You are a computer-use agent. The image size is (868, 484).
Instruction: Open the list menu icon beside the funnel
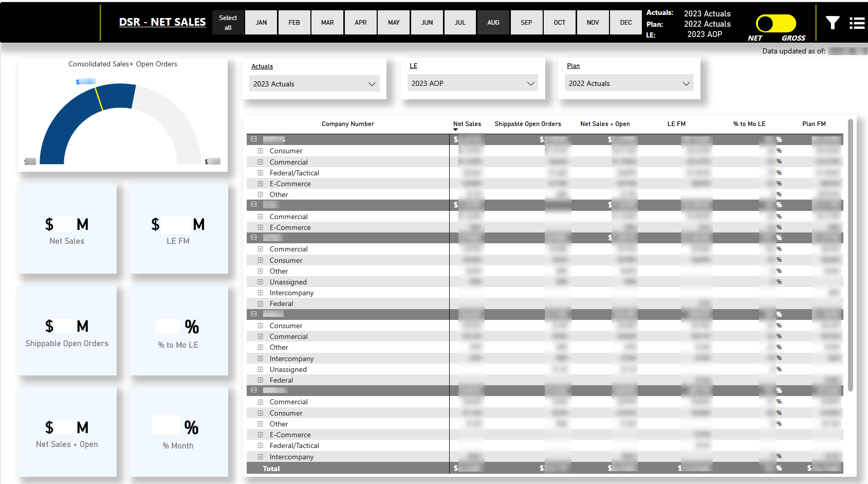[x=857, y=23]
